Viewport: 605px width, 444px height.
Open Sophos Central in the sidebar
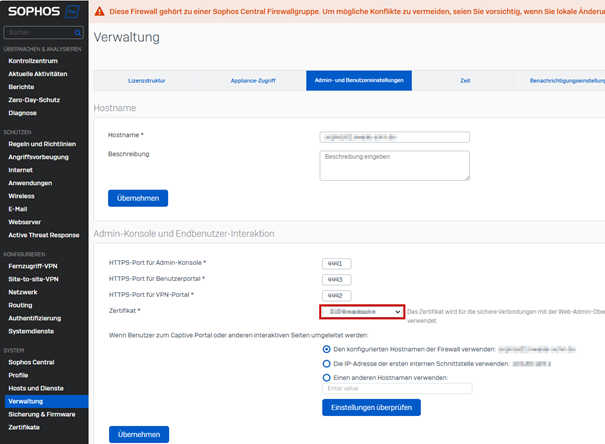[x=31, y=363]
